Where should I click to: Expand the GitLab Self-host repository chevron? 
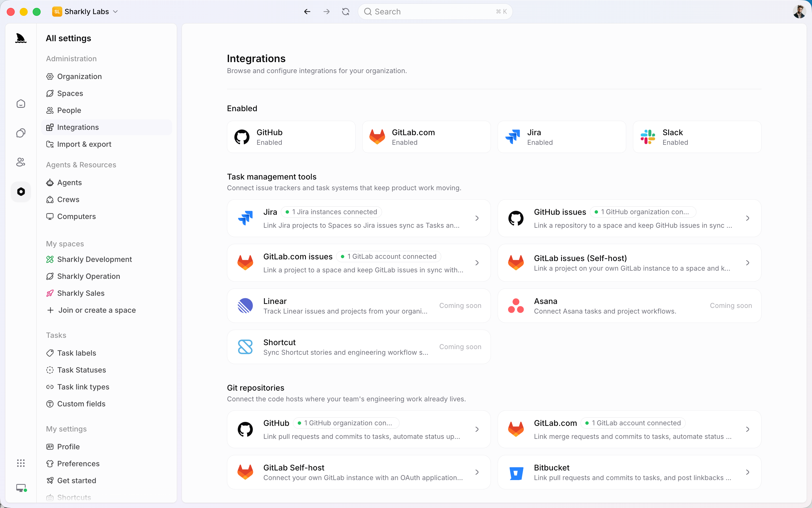pos(477,472)
